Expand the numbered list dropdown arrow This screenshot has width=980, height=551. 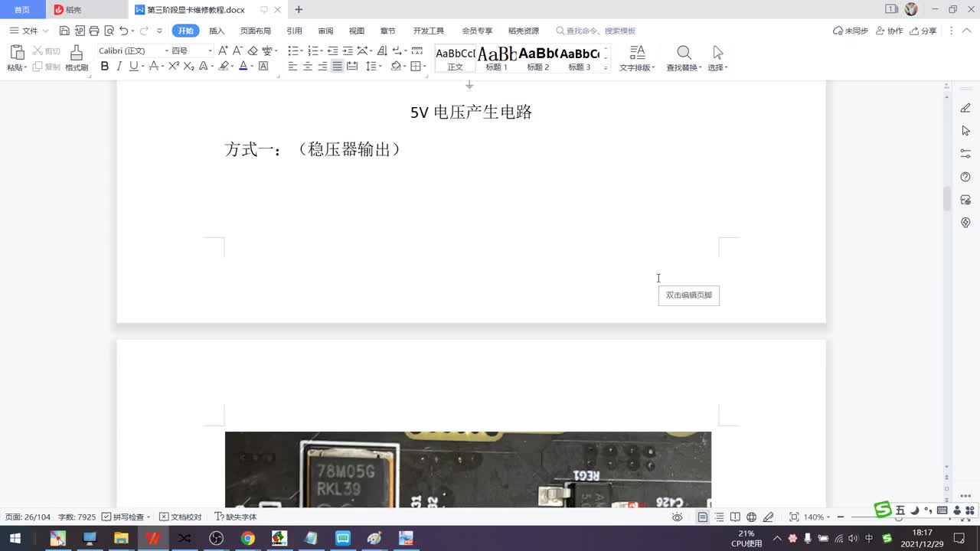[322, 51]
